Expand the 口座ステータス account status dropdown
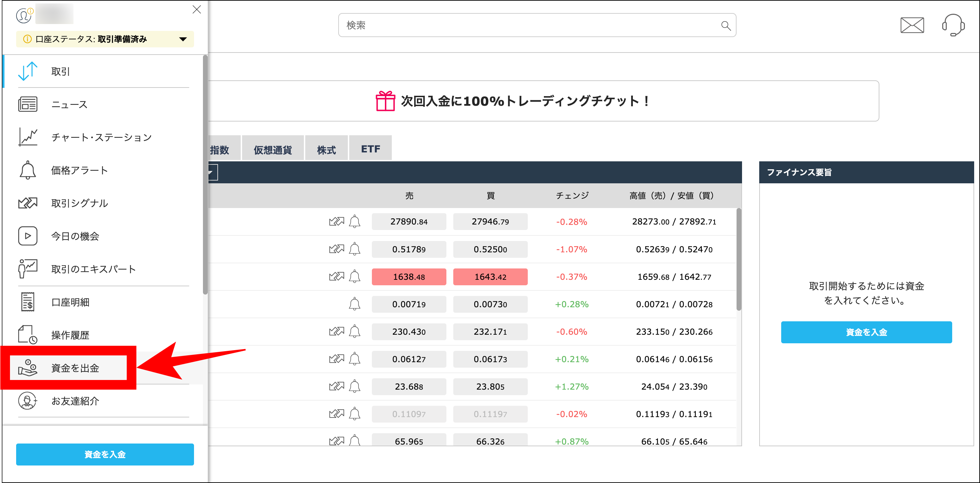 (183, 38)
